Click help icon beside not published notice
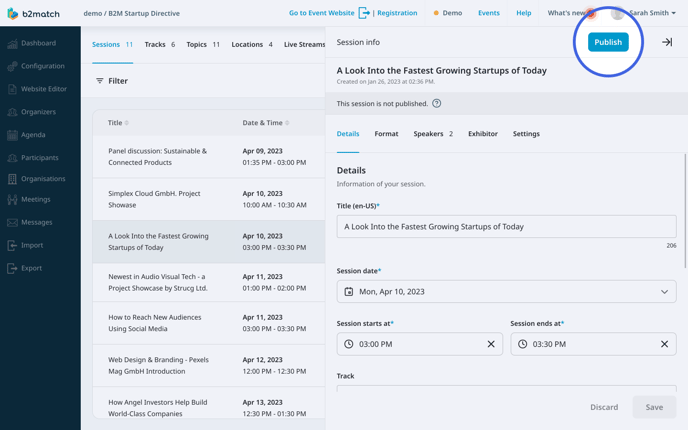This screenshot has height=430, width=688. (x=436, y=103)
